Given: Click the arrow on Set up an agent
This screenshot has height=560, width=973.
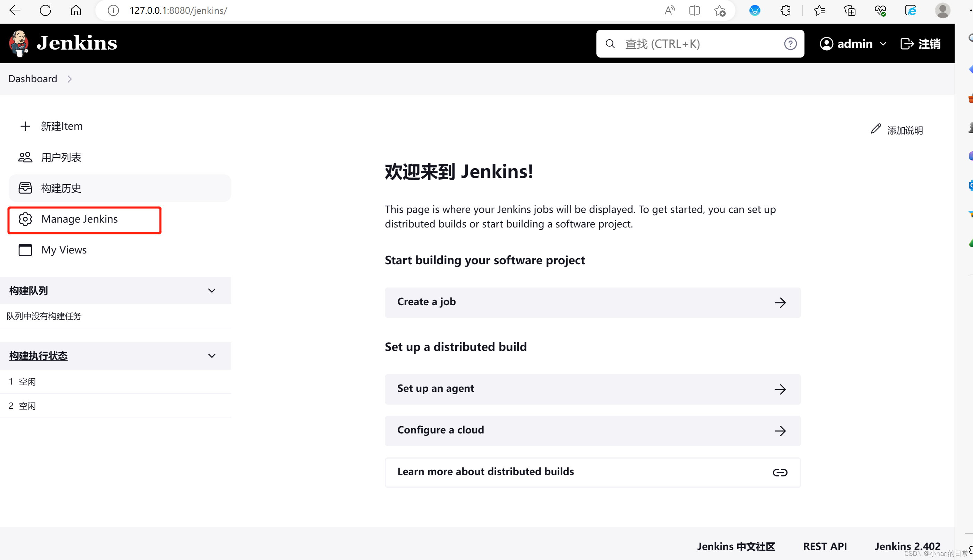Looking at the screenshot, I should (780, 389).
